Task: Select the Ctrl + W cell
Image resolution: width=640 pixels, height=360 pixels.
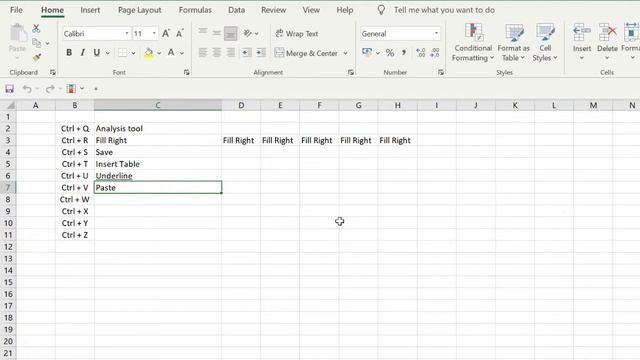Action: tap(75, 200)
